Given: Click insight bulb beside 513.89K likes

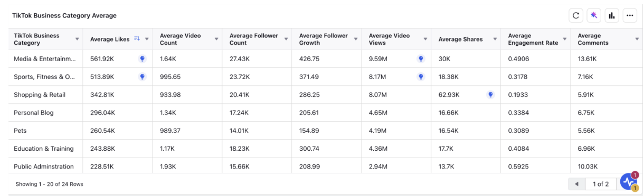Looking at the screenshot, I should (142, 77).
